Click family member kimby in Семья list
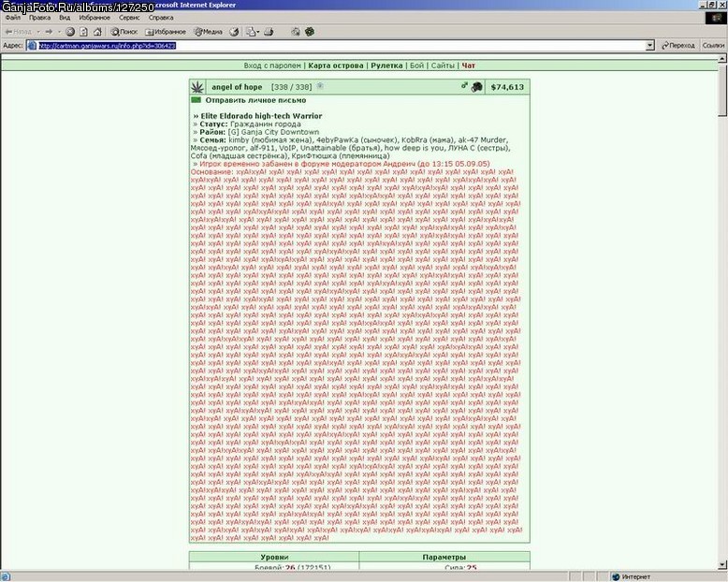This screenshot has width=728, height=582. pyautogui.click(x=240, y=139)
